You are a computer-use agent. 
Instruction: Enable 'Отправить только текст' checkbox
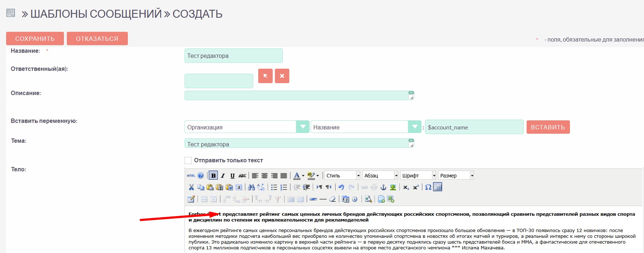tap(188, 160)
